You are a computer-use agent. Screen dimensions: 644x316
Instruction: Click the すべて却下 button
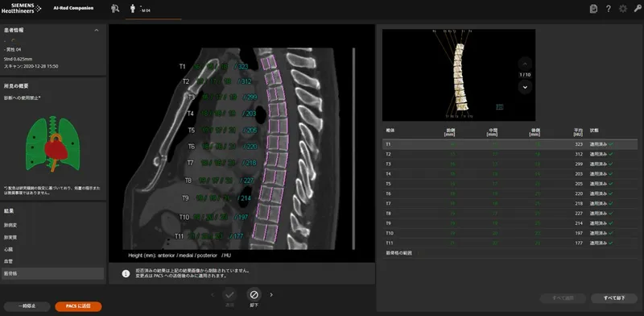pos(614,298)
